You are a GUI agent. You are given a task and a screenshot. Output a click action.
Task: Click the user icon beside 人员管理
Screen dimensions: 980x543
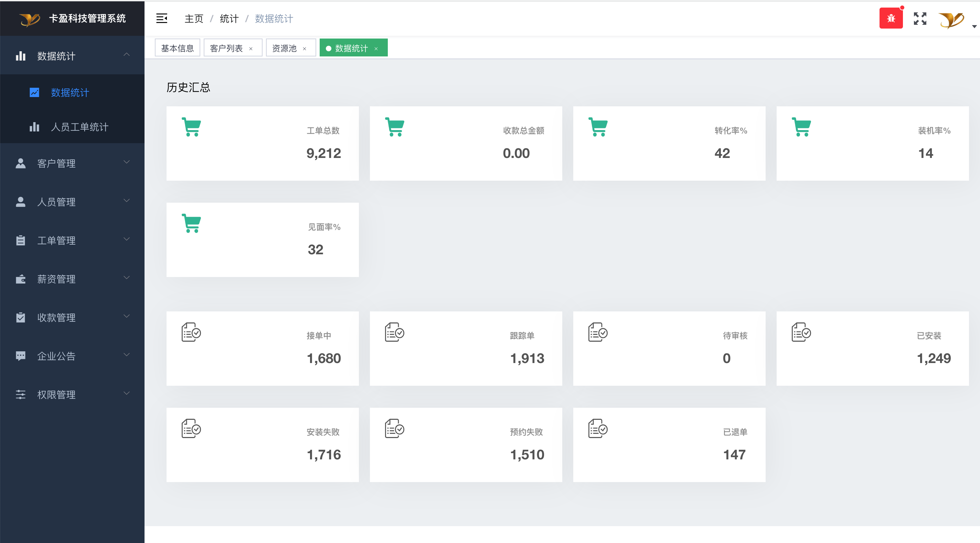click(x=21, y=202)
